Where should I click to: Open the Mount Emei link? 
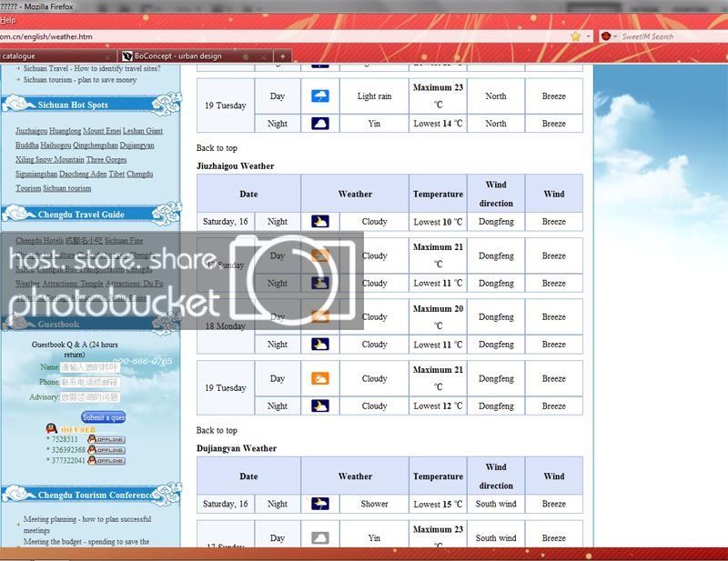(102, 131)
